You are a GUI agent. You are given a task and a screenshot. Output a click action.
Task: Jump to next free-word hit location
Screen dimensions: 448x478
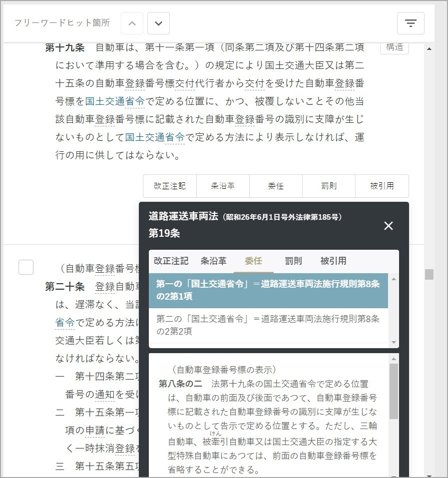point(158,23)
